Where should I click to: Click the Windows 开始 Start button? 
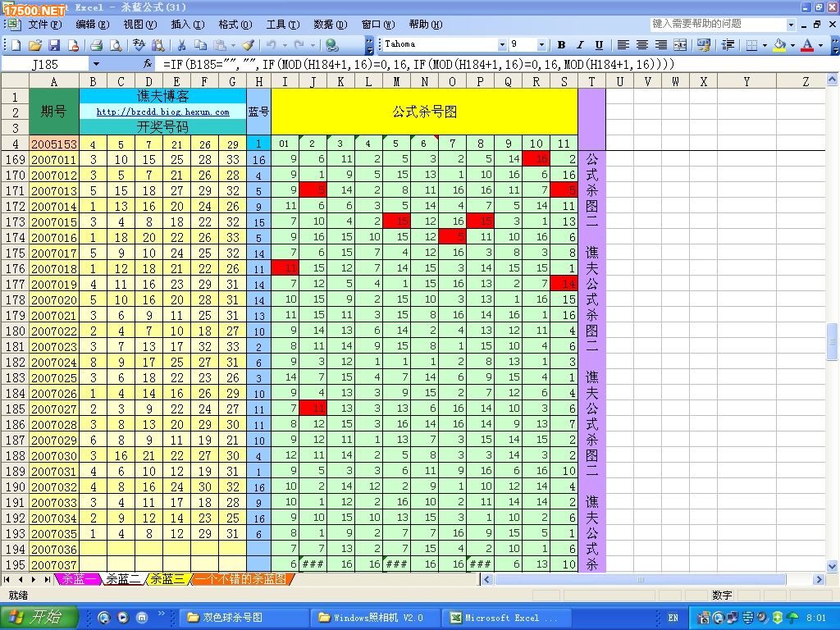[39, 617]
